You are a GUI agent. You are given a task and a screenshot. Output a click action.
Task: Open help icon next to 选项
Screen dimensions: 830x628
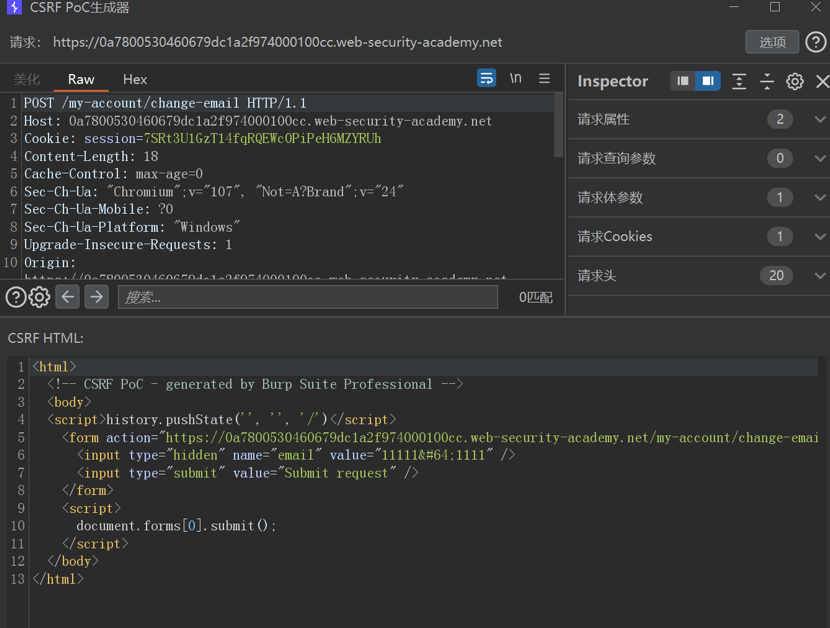pos(815,42)
